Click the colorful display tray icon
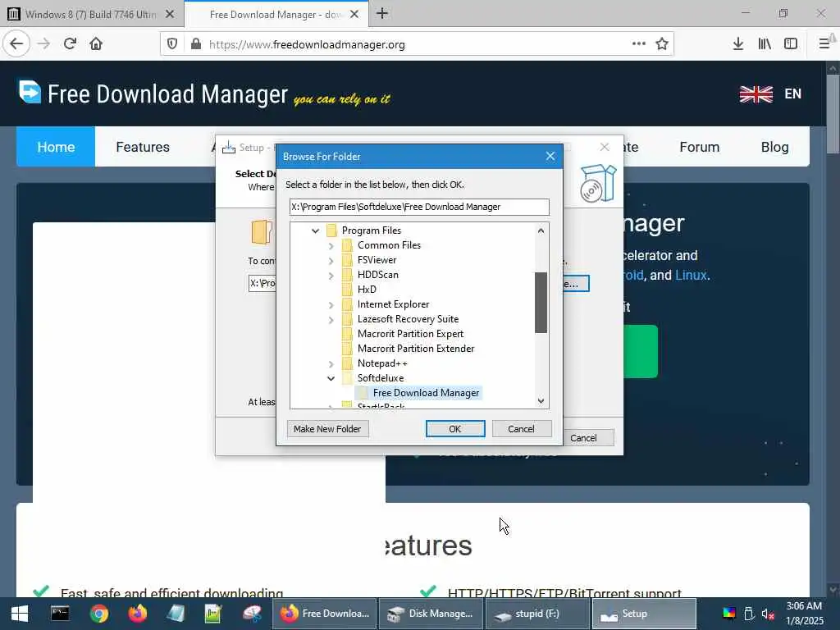Screen dimensions: 840x630 click(x=728, y=614)
